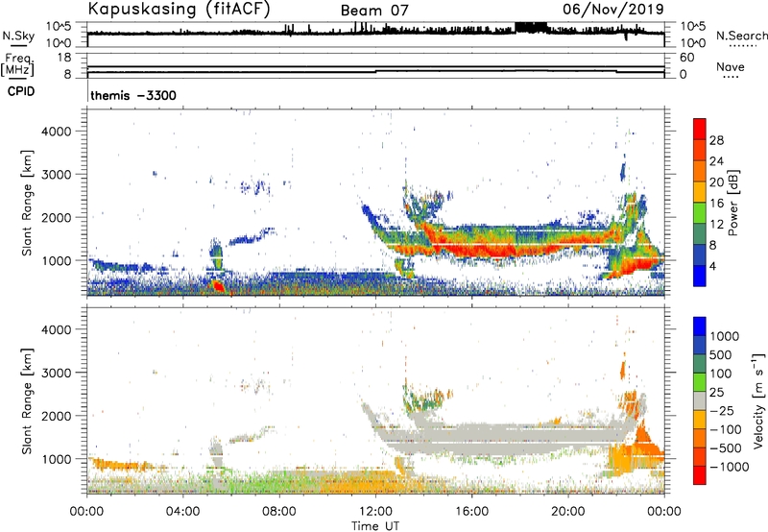The image size is (768, 532).
Task: Click the 'Nave' legend label
Action: tap(731, 66)
